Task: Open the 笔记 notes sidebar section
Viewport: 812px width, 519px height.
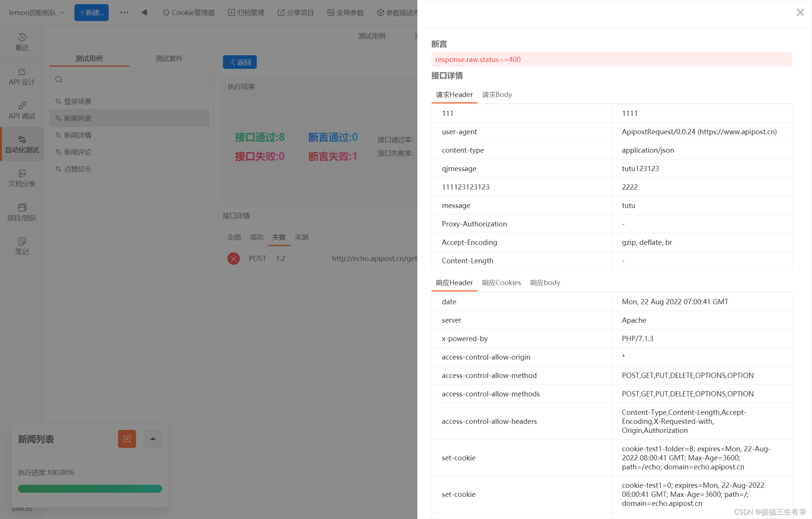Action: [x=22, y=247]
